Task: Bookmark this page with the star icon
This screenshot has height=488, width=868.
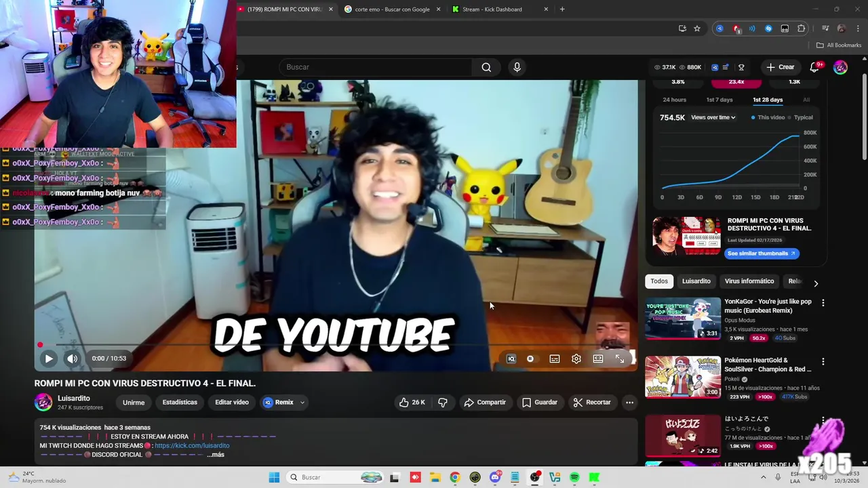Action: (697, 28)
